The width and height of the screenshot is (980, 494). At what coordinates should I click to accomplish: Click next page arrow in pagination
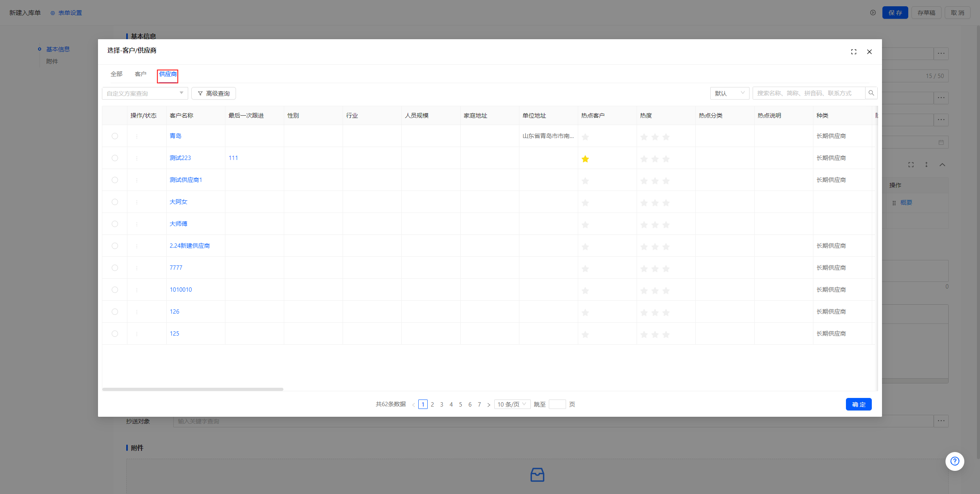488,405
